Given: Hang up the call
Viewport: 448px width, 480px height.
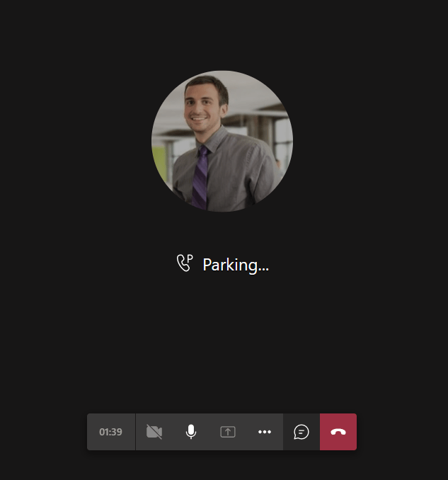Looking at the screenshot, I should click(x=338, y=432).
